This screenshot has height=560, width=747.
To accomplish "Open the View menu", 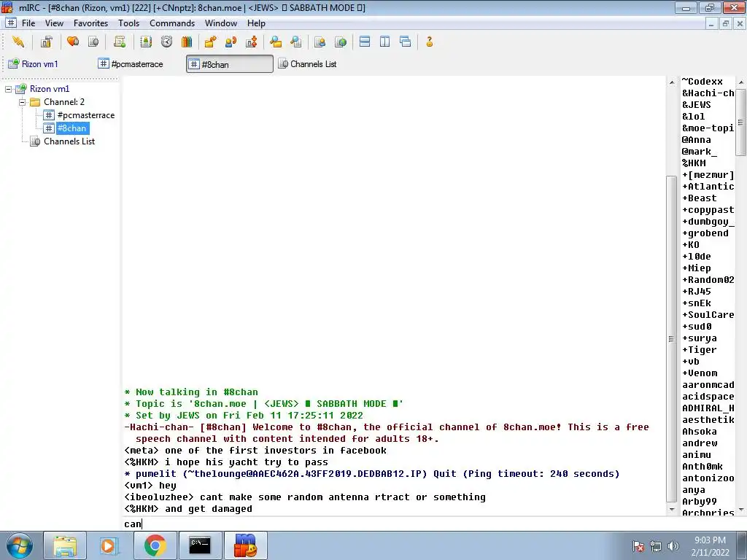I will click(54, 23).
